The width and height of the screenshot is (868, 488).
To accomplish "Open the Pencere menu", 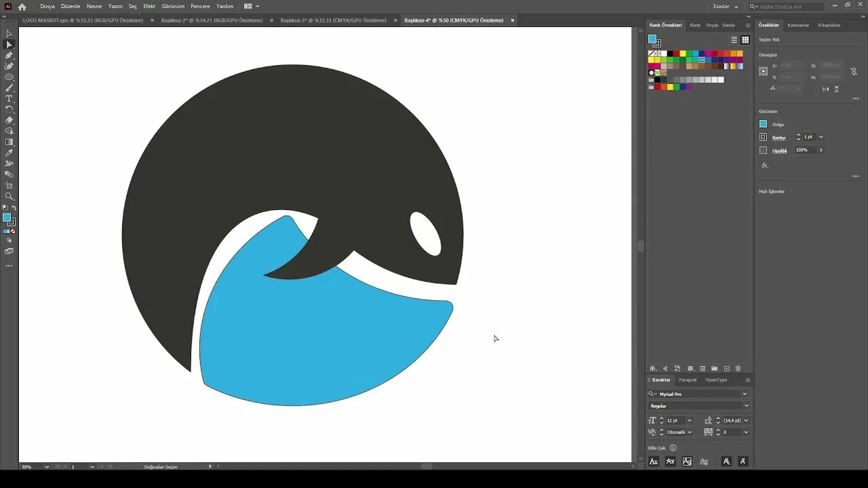I will point(200,6).
